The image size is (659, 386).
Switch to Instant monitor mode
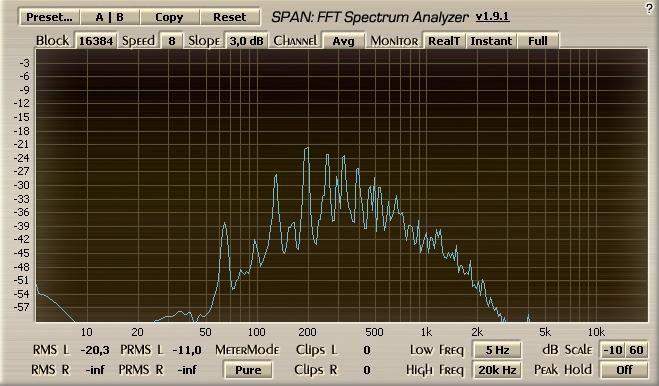(x=491, y=41)
